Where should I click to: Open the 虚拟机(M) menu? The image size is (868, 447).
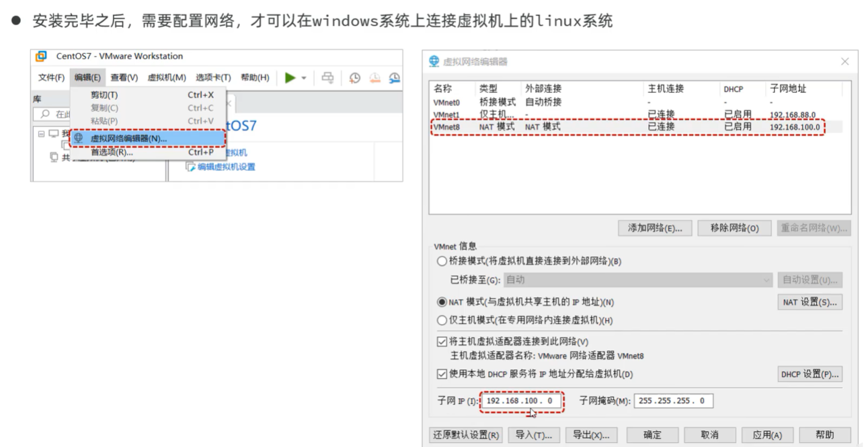click(167, 77)
